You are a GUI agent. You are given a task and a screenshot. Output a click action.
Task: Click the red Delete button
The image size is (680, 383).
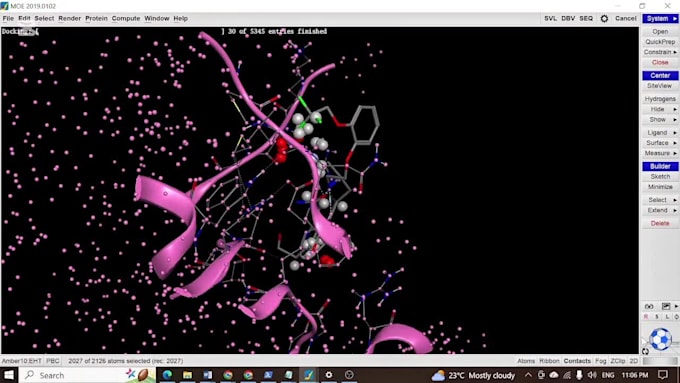click(660, 223)
